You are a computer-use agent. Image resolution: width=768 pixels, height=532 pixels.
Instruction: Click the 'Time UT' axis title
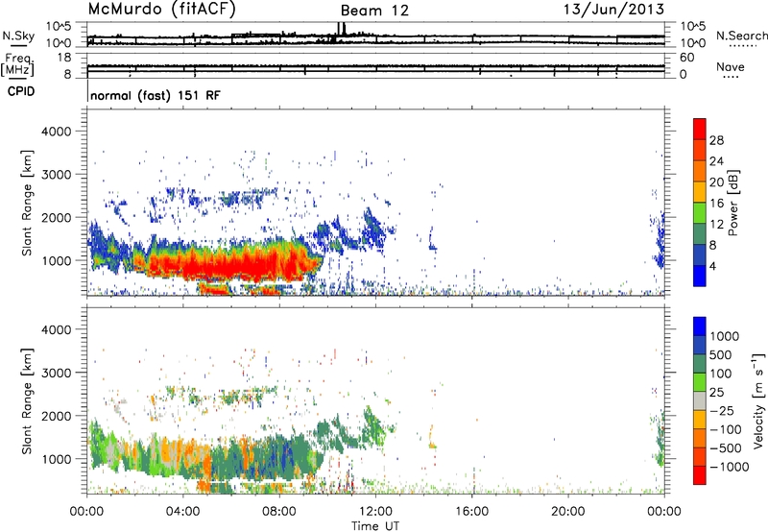pos(375,526)
